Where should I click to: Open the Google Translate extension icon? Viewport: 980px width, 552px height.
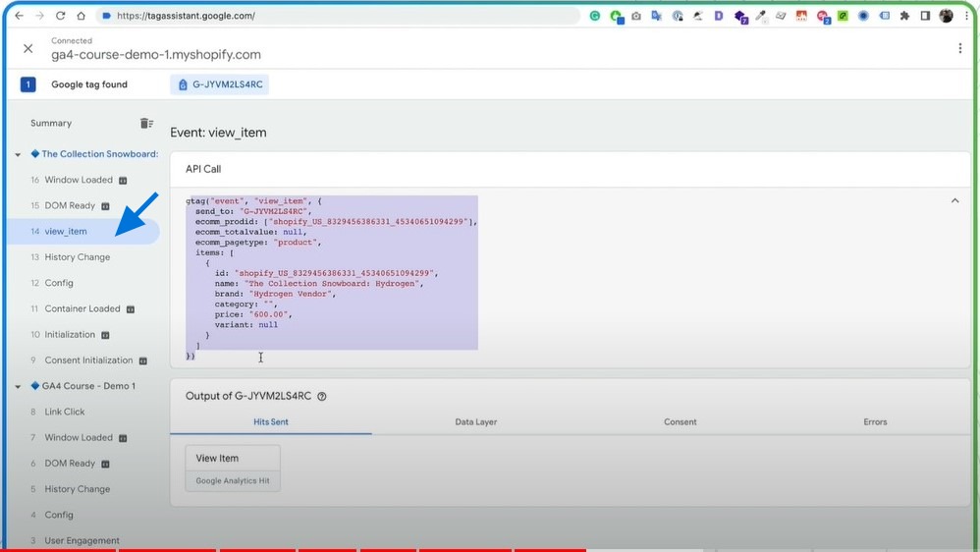(x=656, y=16)
